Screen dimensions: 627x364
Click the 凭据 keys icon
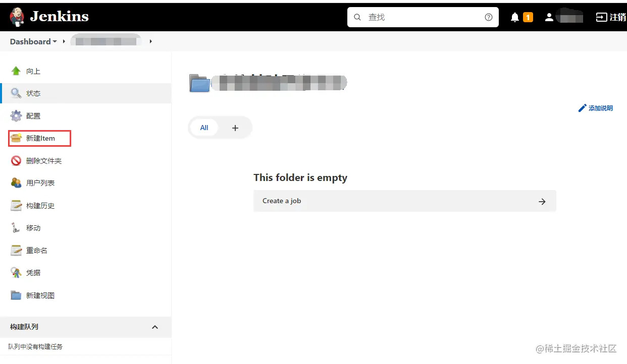pyautogui.click(x=16, y=272)
